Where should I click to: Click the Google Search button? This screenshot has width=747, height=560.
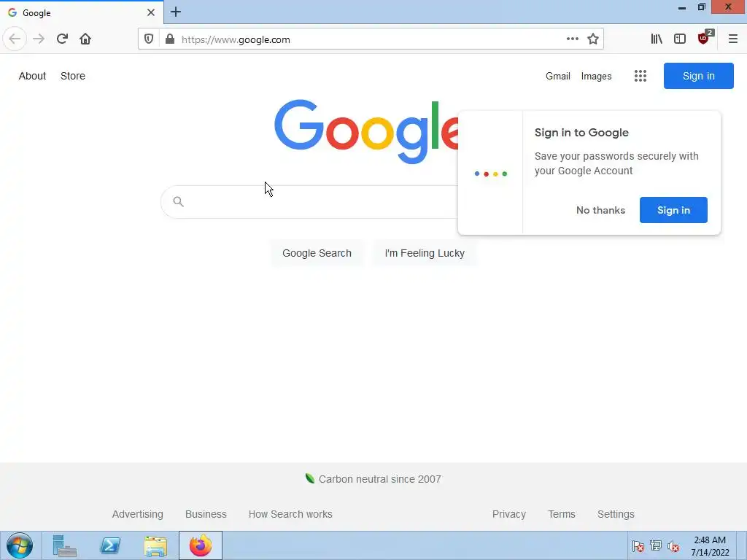click(x=317, y=253)
